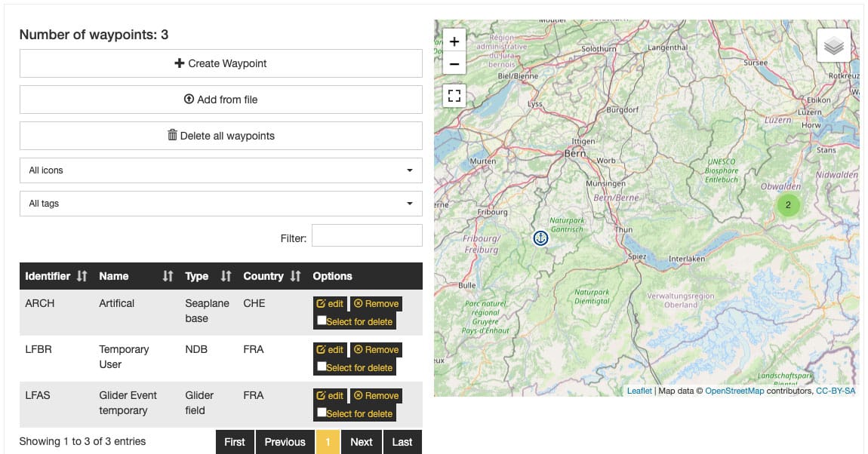Select page 1 in pagination
The height and width of the screenshot is (454, 868).
point(328,442)
